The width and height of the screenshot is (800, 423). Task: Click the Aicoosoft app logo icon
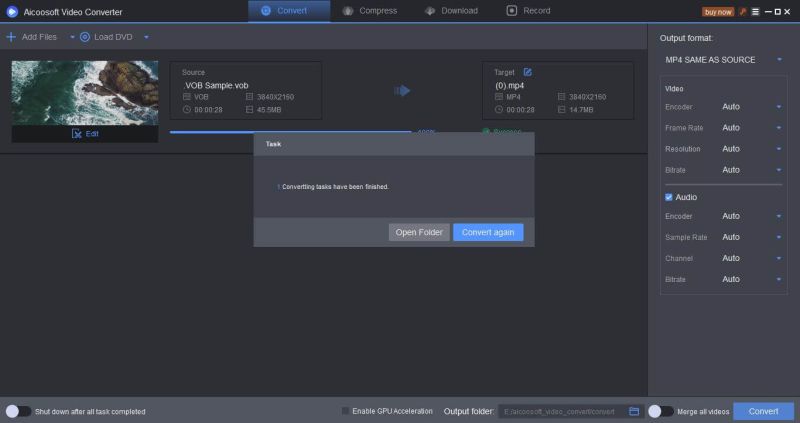[12, 11]
